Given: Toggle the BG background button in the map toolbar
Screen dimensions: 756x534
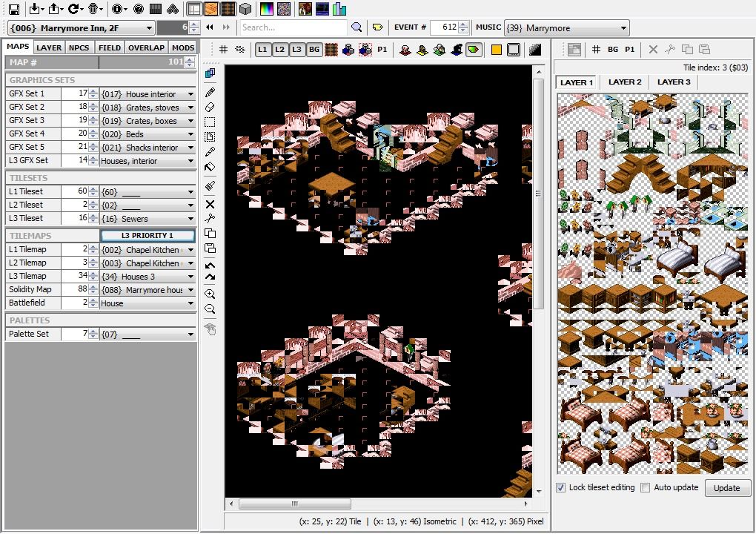Looking at the screenshot, I should point(314,50).
